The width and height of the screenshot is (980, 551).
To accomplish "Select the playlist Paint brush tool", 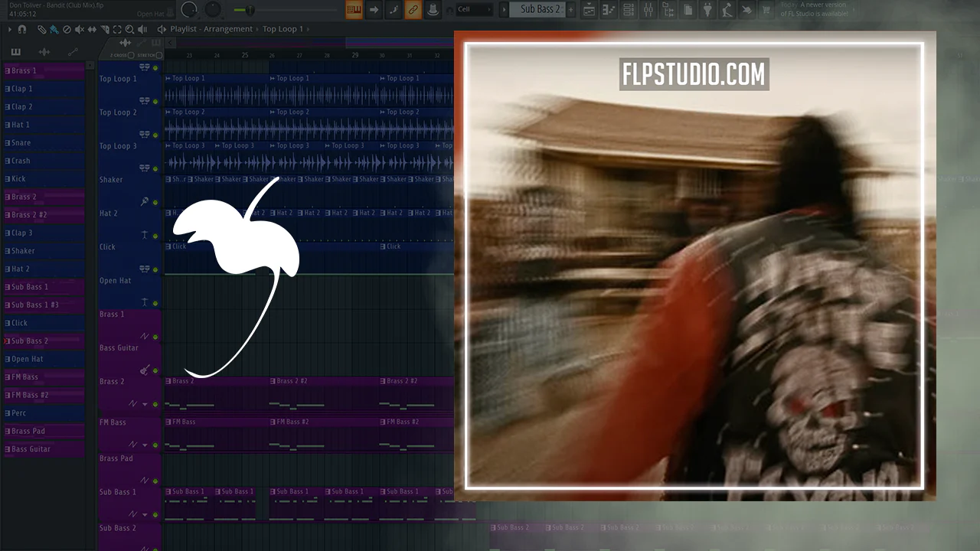I will coord(54,29).
